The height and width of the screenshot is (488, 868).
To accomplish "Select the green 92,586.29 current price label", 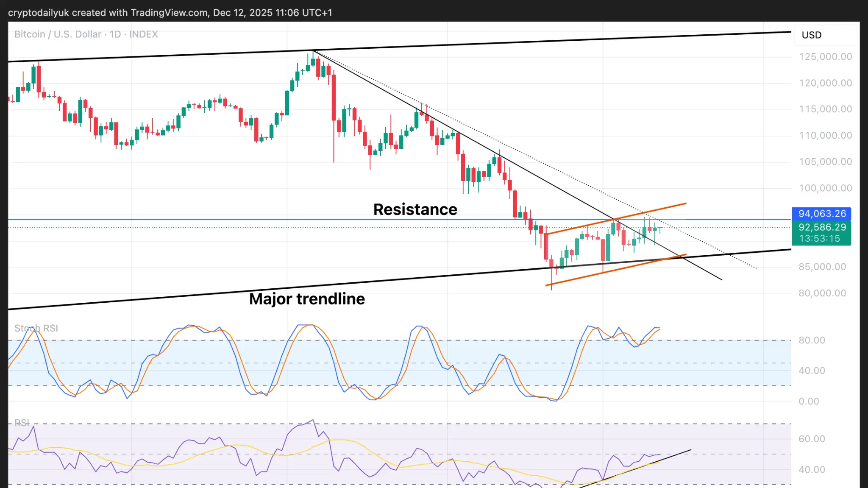I will 821,227.
